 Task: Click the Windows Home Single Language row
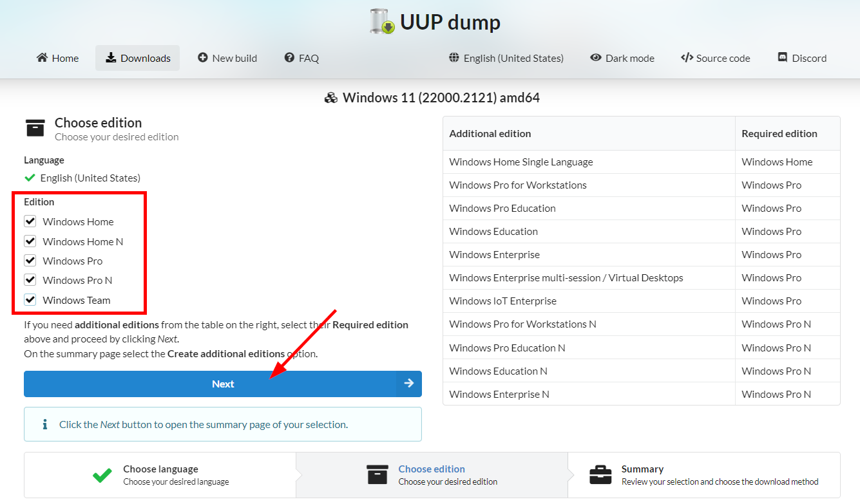coord(642,162)
